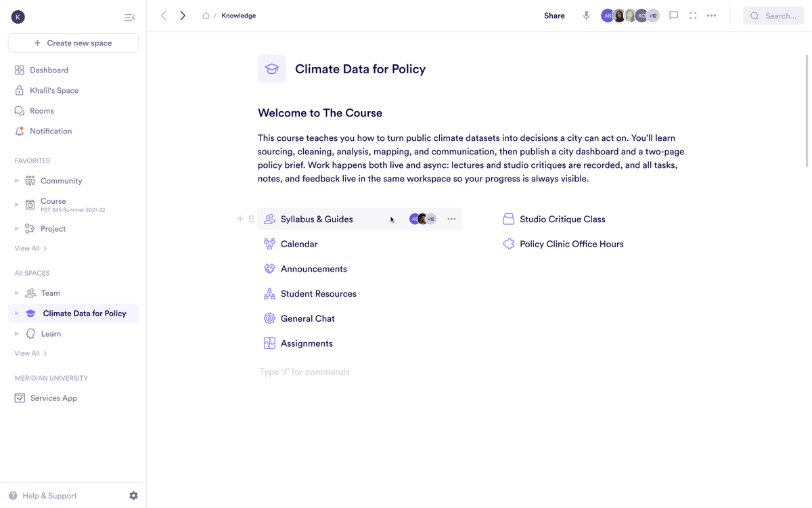Click the Student Resources page icon
The image size is (812, 508).
coord(269,293)
